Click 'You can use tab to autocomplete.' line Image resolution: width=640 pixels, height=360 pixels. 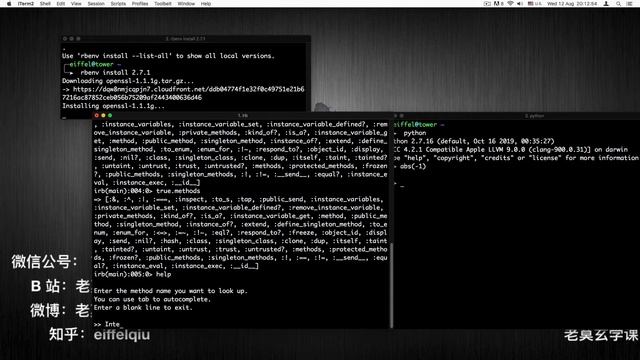click(x=152, y=299)
